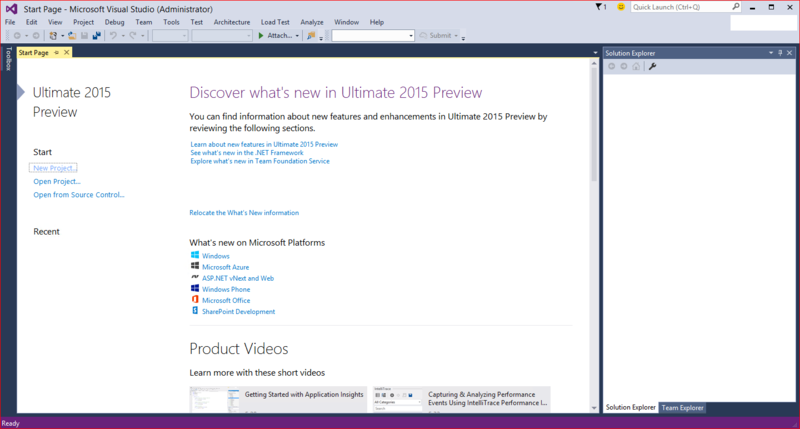Open See what's new in .NET Framework
The image size is (800, 429).
point(246,153)
